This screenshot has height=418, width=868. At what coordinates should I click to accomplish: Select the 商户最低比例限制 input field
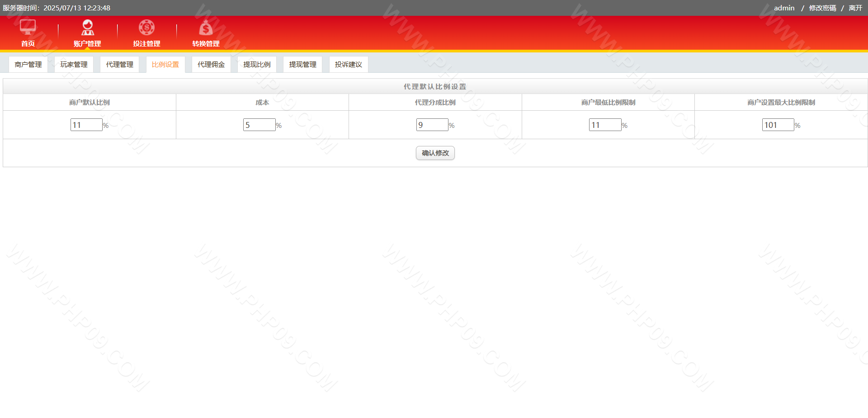coord(605,125)
